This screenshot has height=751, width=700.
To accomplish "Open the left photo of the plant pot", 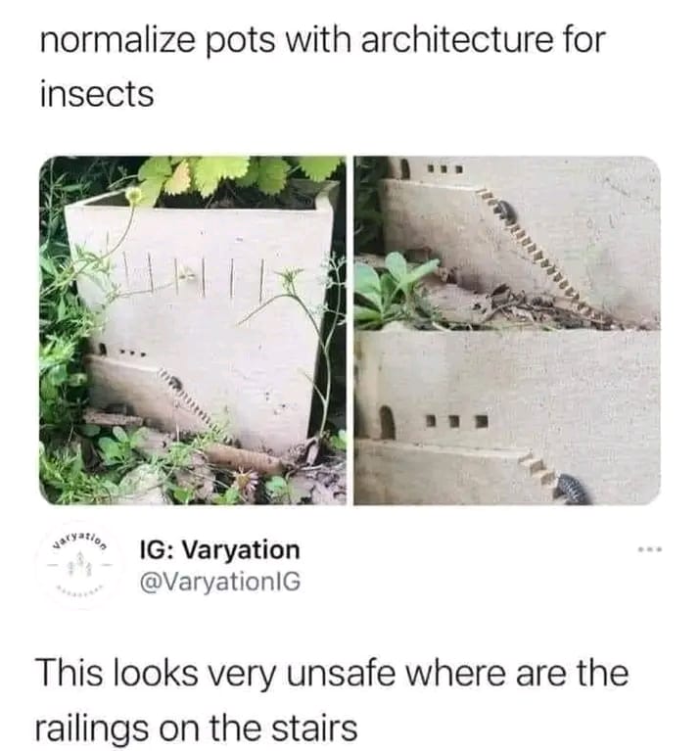I will coord(193,330).
